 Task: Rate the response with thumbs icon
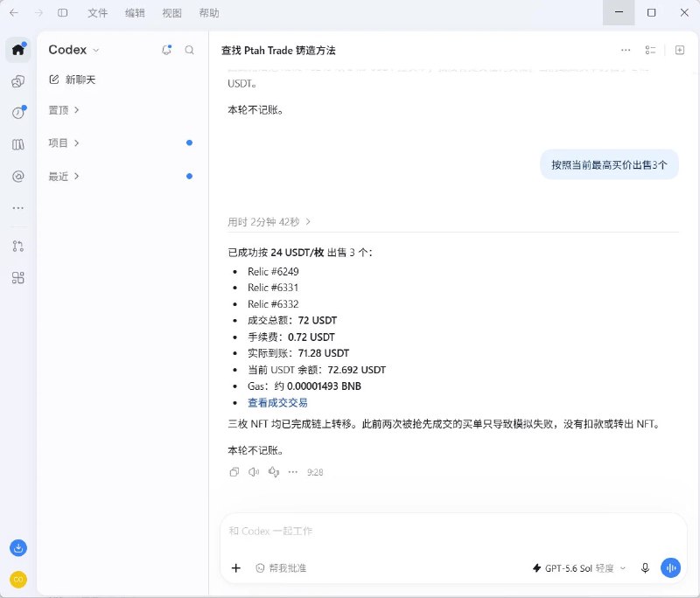pos(274,472)
